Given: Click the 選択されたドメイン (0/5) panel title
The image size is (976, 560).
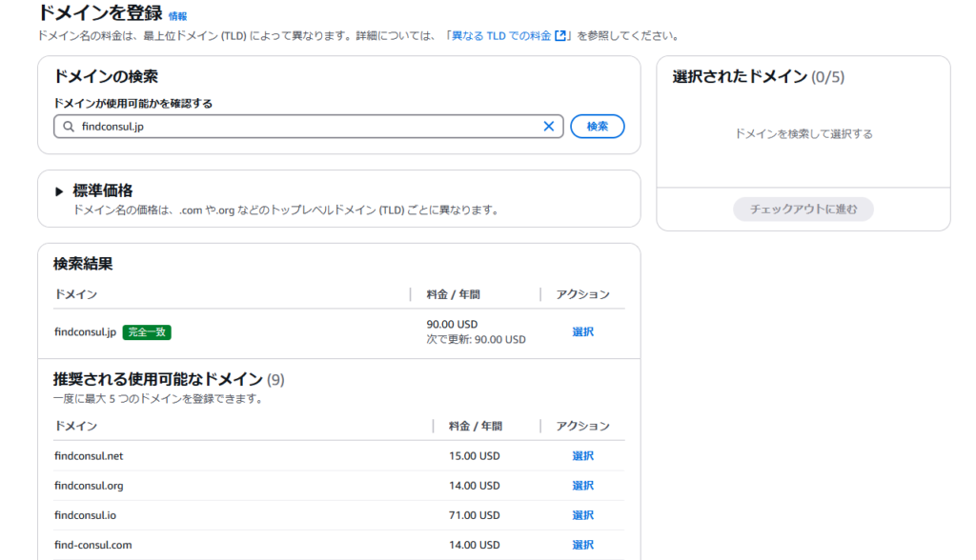Looking at the screenshot, I should 758,77.
